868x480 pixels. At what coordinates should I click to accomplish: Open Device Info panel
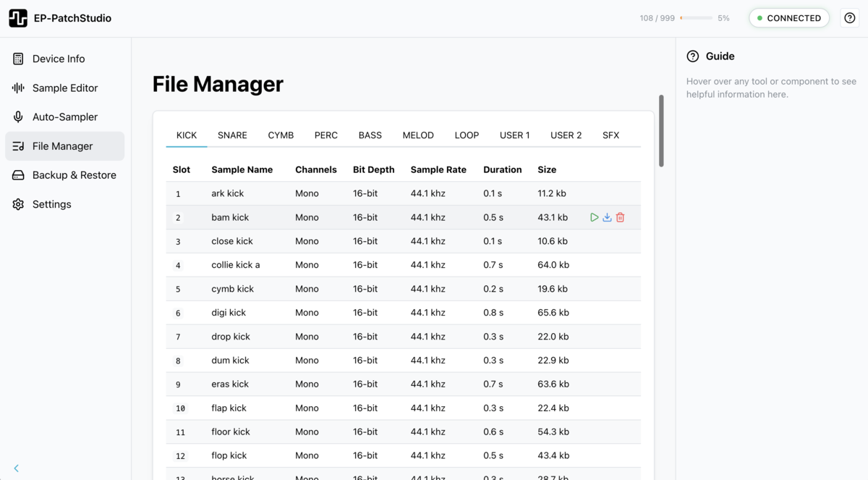[59, 59]
